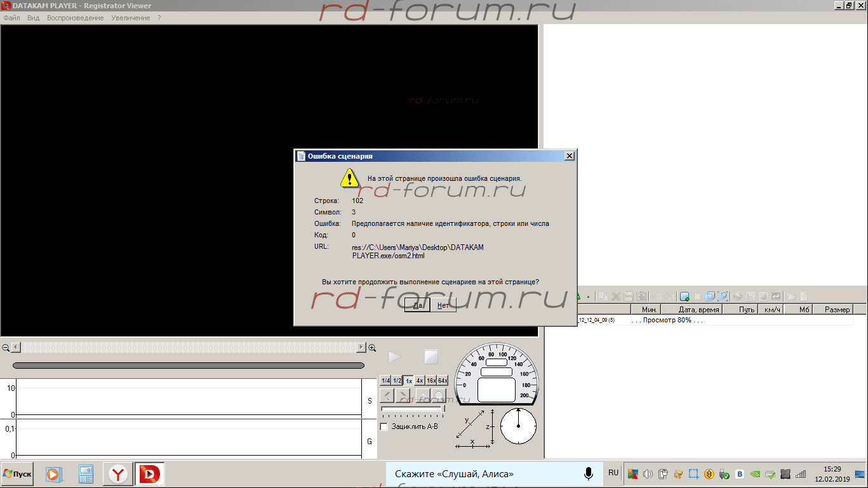The image size is (868, 488).
Task: Sort file list by Размер column
Action: (833, 310)
